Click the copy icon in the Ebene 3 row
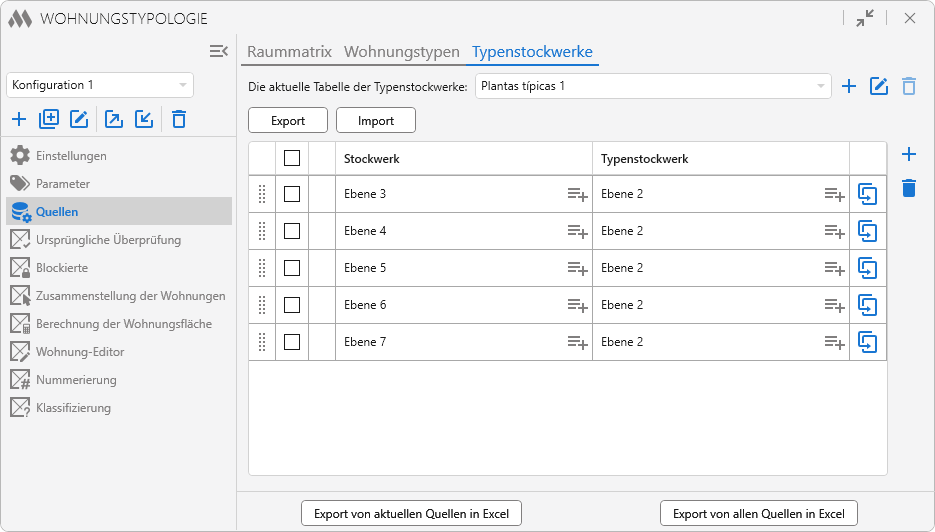Viewport: 935px width, 532px height. (x=867, y=194)
